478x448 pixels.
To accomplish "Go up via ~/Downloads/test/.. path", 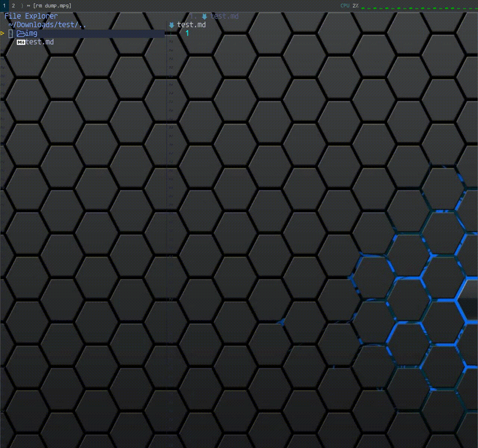I will coord(47,25).
